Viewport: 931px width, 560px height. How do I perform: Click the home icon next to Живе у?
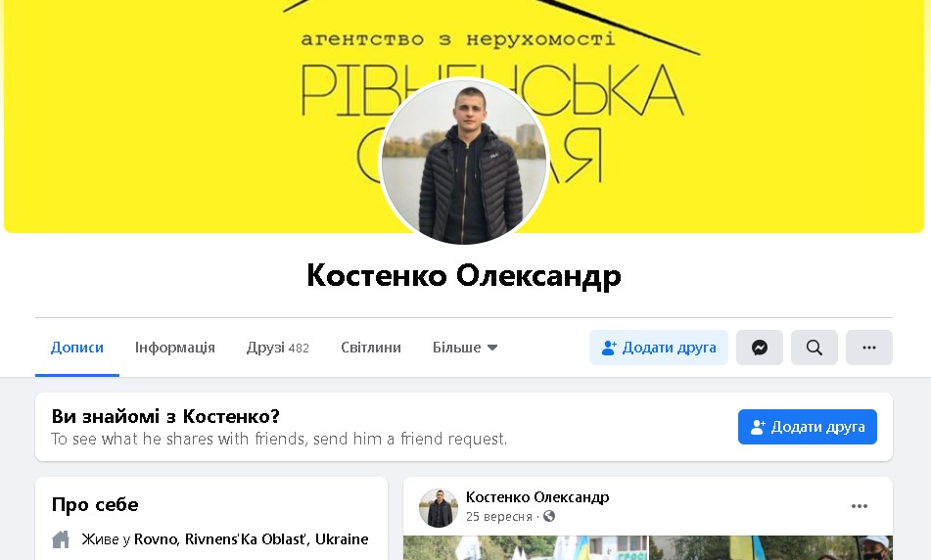(x=61, y=539)
